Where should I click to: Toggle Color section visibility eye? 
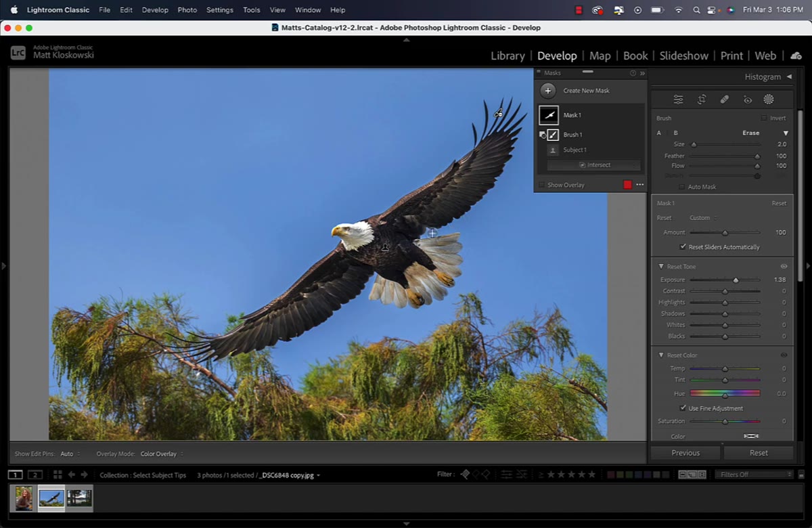tap(784, 355)
